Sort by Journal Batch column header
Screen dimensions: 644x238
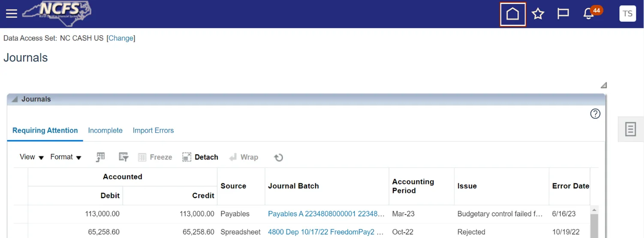point(293,186)
